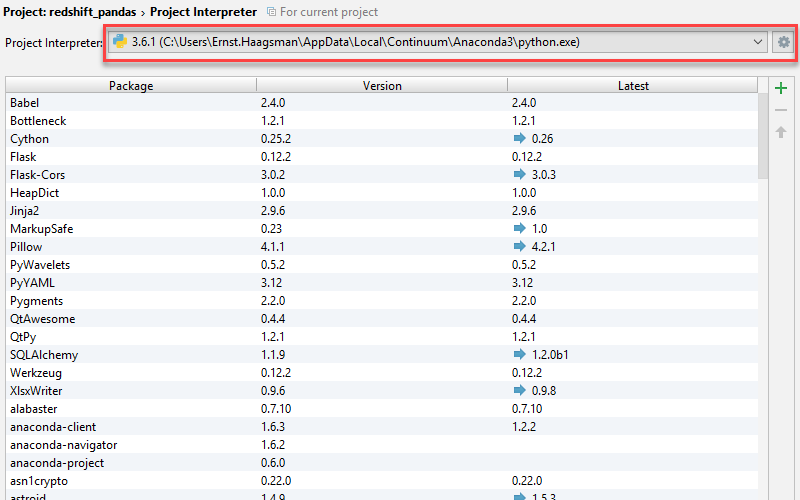This screenshot has height=500, width=800.
Task: Select the Cython package row
Action: tap(382, 138)
